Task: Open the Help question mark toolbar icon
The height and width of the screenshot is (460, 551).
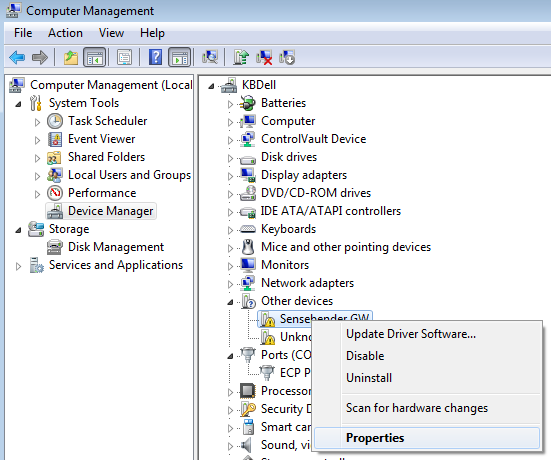Action: point(155,57)
